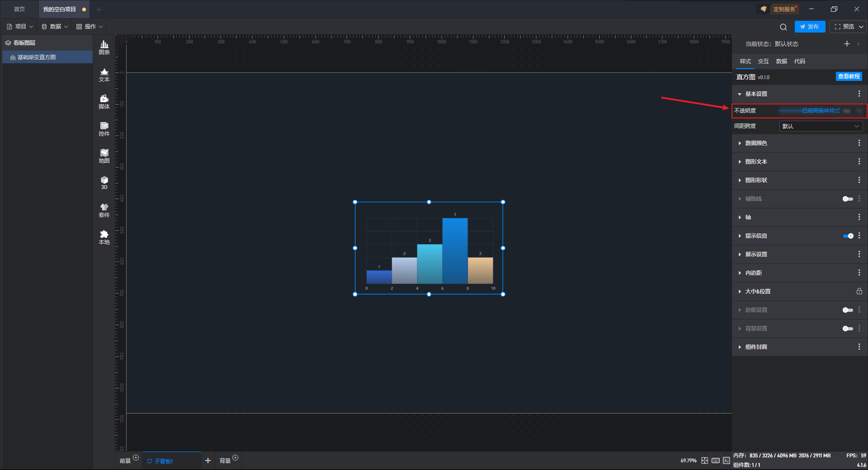Click the search magnifier icon
Viewport: 868px width, 470px height.
click(x=783, y=27)
